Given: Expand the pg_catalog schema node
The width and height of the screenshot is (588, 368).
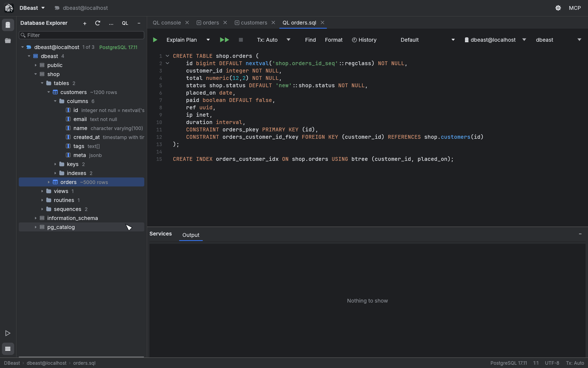Looking at the screenshot, I should [x=36, y=227].
